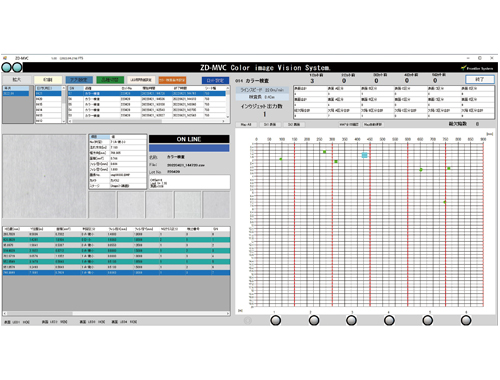Click round lamp button number 4 below map
The height and width of the screenshot is (380, 500).
pyautogui.click(x=389, y=320)
